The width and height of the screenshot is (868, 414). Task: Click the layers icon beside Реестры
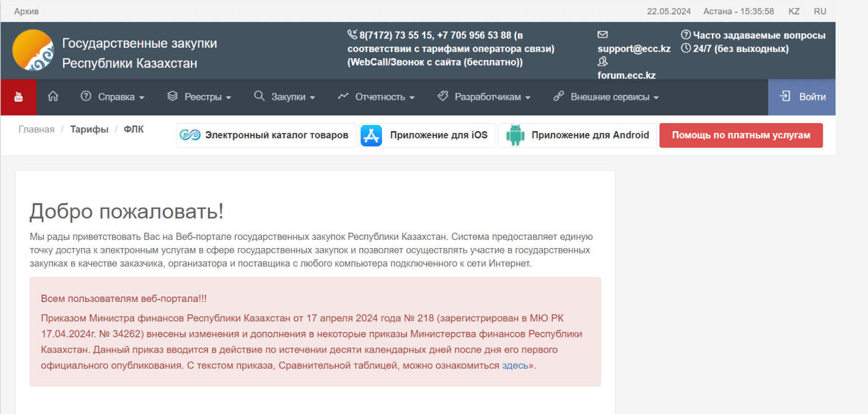click(172, 97)
